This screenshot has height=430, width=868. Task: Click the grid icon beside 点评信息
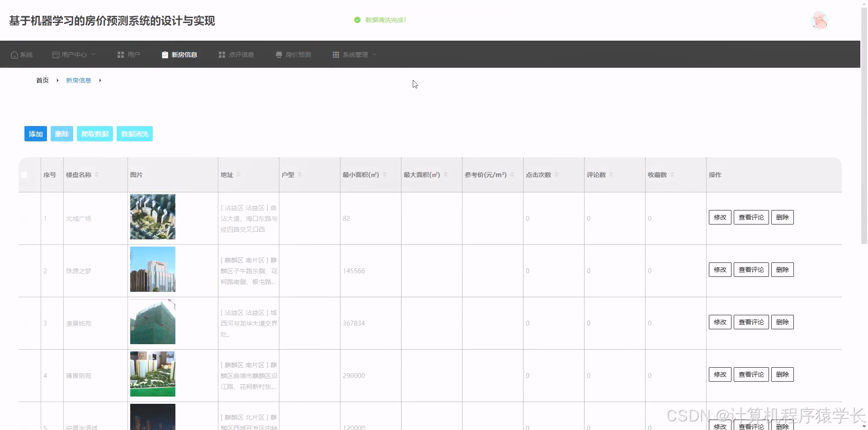click(x=222, y=55)
